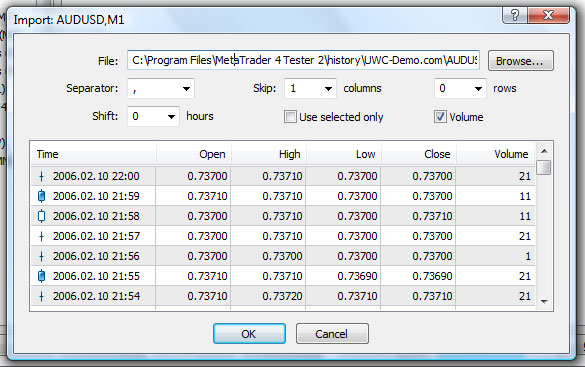
Task: Click the help question mark button
Action: pyautogui.click(x=515, y=15)
